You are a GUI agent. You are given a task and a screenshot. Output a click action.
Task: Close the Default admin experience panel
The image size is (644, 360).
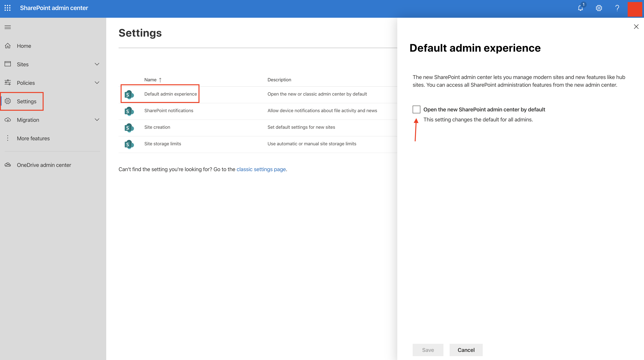pyautogui.click(x=636, y=27)
